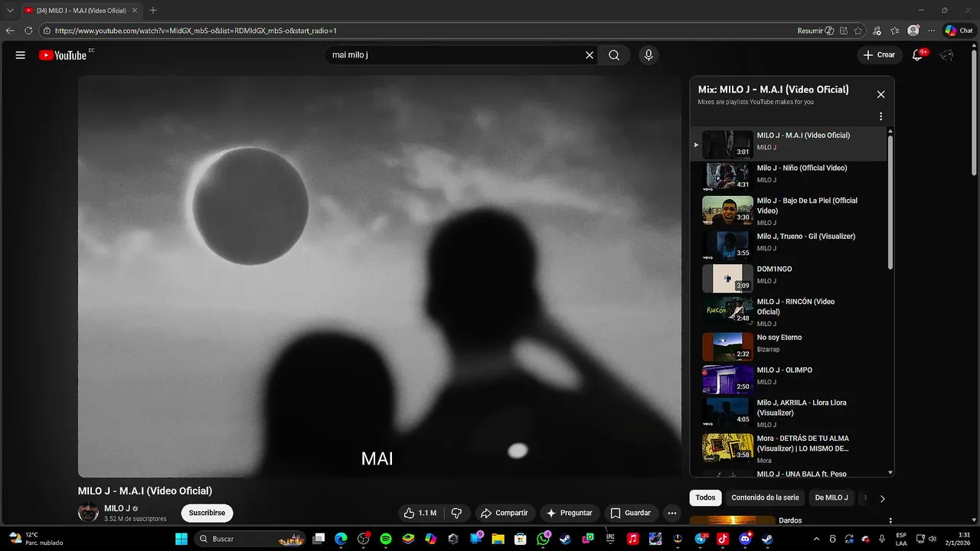Open Copilot Chat in Edge

pos(959,31)
